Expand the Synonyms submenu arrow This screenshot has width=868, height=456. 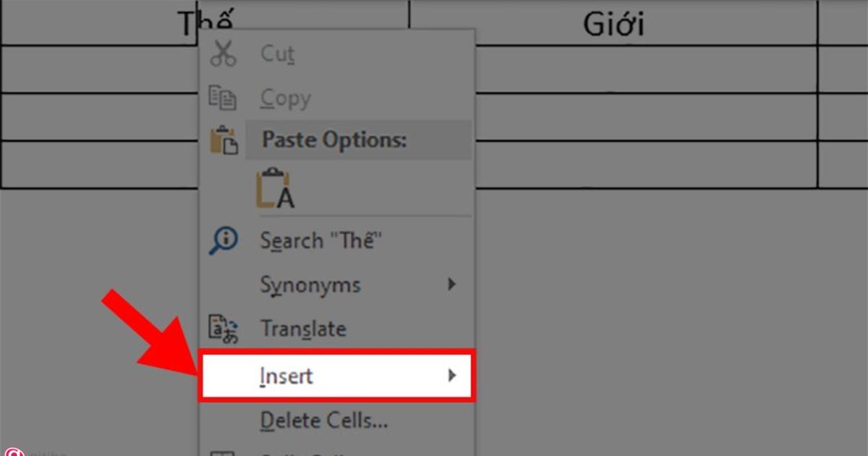tap(451, 284)
